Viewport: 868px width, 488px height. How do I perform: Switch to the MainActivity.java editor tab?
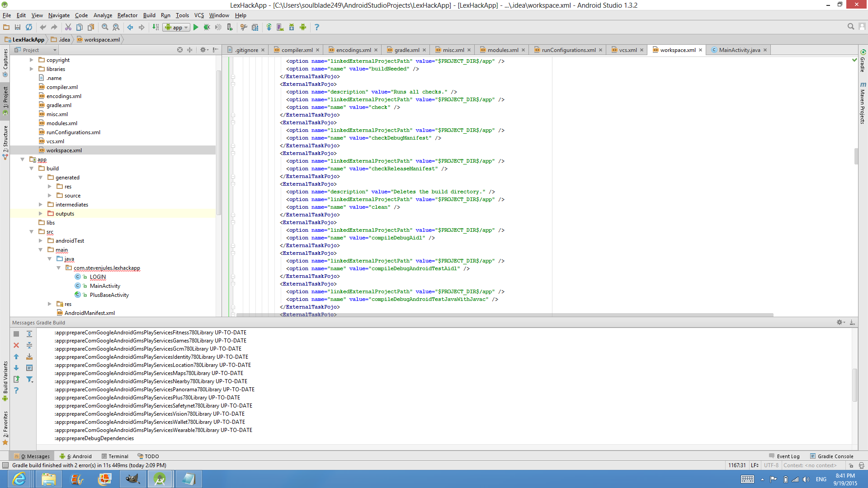pos(739,50)
